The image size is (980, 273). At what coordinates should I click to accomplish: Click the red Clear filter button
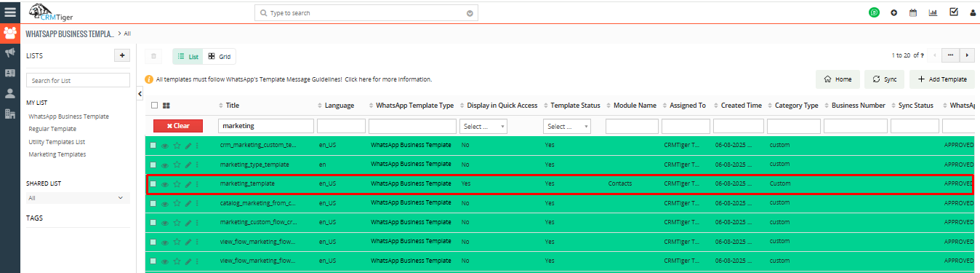click(178, 126)
